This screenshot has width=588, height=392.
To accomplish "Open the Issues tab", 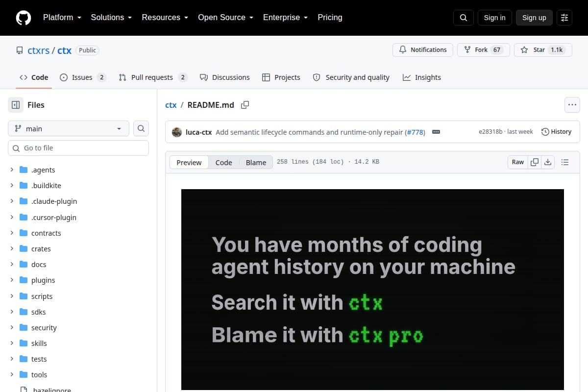I will click(x=83, y=77).
